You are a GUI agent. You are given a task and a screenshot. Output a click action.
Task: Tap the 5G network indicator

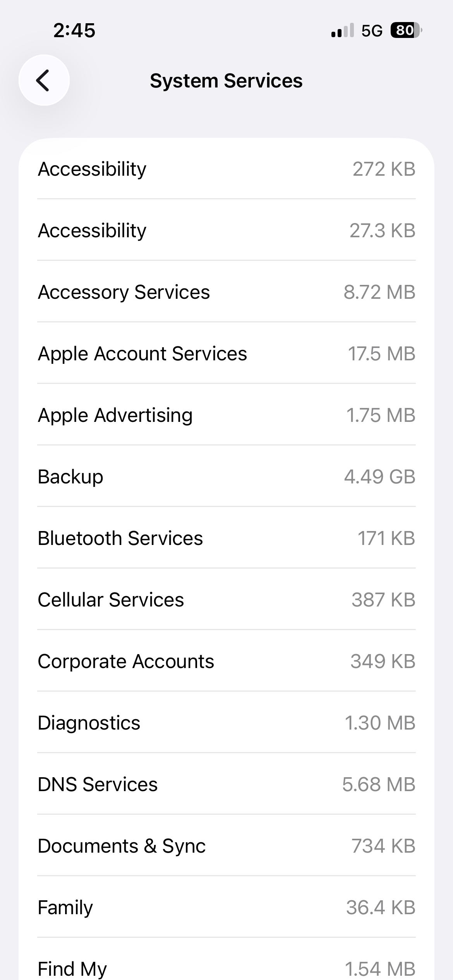tap(372, 31)
